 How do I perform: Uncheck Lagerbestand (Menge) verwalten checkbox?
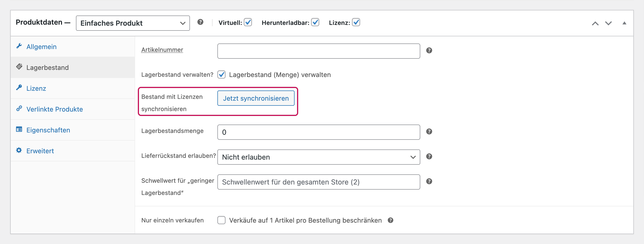[221, 75]
